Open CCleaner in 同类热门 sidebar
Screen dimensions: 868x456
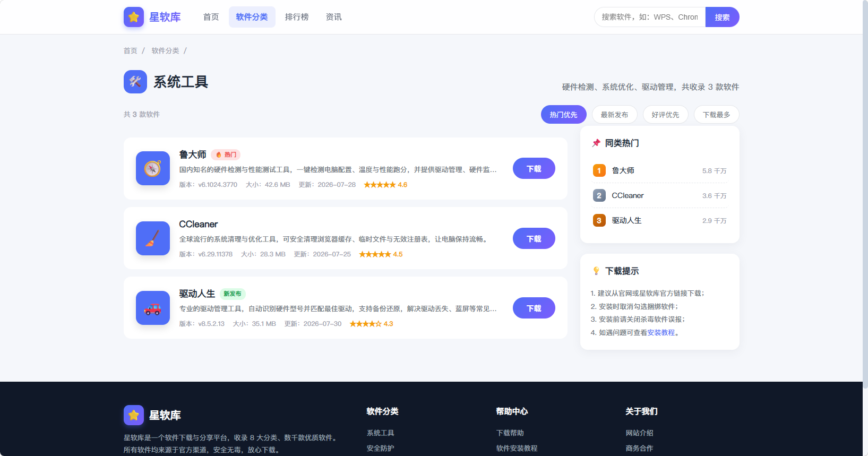tap(628, 195)
